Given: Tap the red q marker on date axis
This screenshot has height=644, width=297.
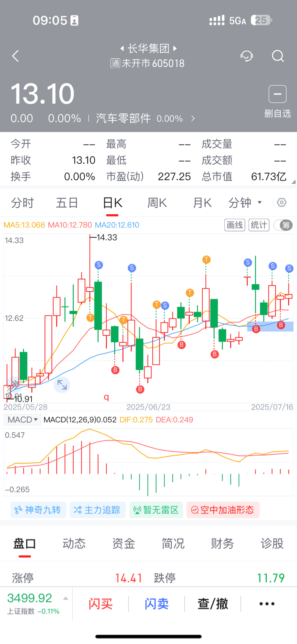Looking at the screenshot, I should [106, 397].
